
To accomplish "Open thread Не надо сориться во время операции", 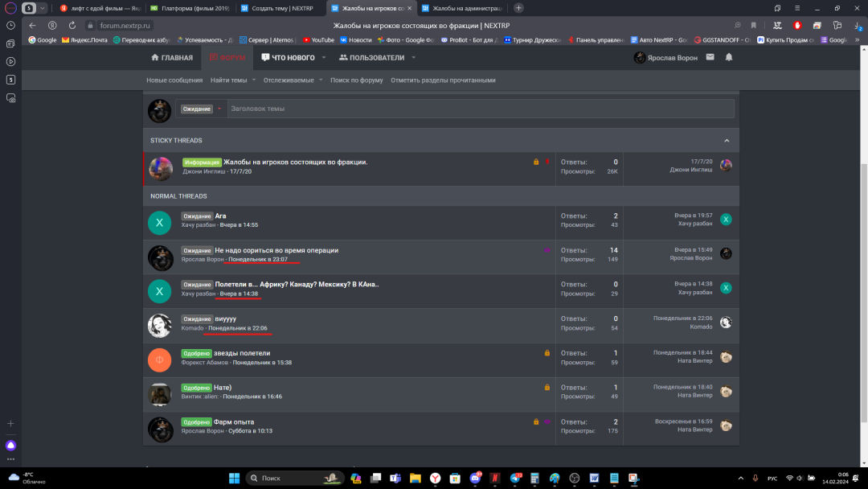I will pyautogui.click(x=276, y=250).
